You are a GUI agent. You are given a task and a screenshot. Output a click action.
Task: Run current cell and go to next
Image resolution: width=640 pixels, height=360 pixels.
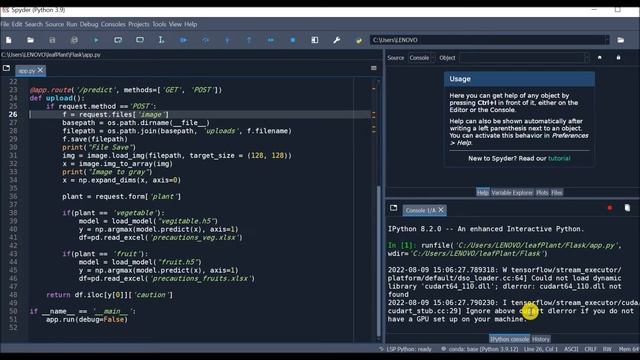(x=140, y=40)
